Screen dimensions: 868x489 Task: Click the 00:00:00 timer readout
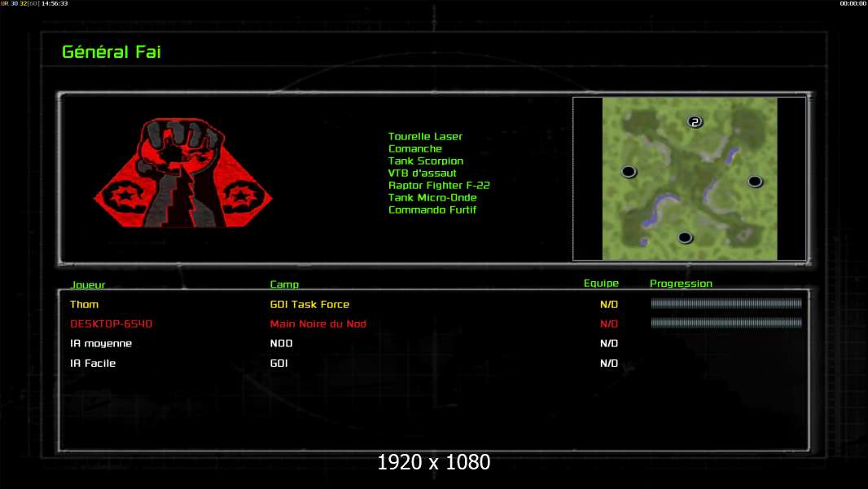(853, 3)
